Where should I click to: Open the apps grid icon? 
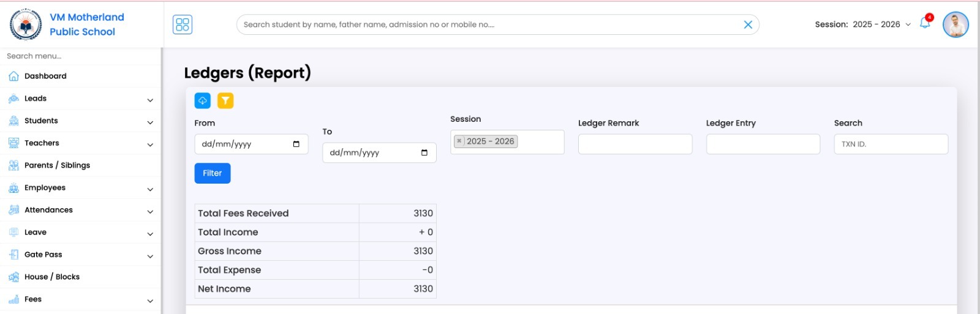click(x=183, y=24)
